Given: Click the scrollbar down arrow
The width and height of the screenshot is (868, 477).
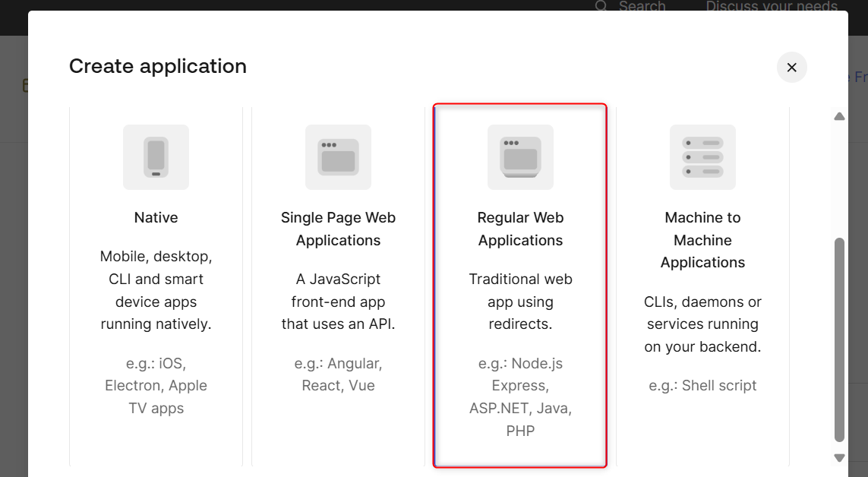Looking at the screenshot, I should click(x=839, y=458).
